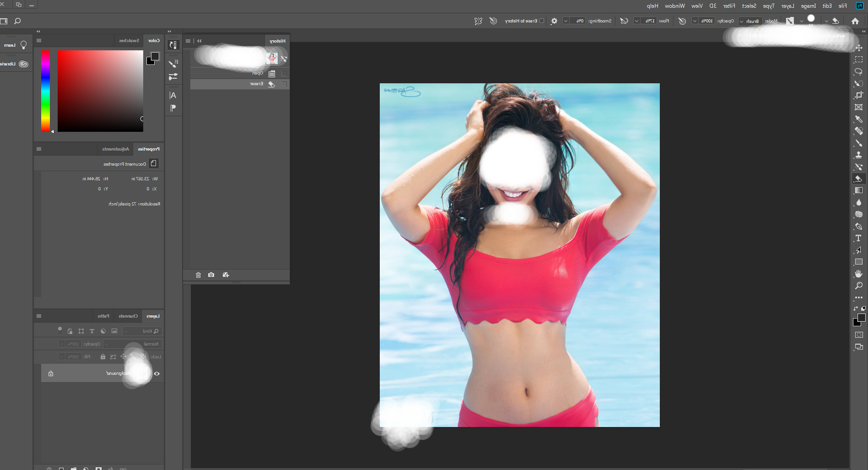868x470 pixels.
Task: Switch to the Adjustments tab
Action: tap(115, 149)
